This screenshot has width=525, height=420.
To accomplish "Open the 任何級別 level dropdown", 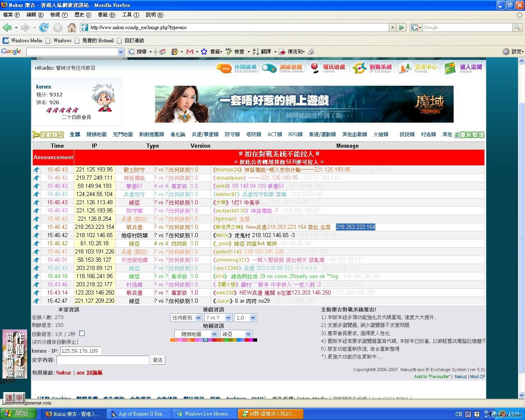I will click(186, 318).
